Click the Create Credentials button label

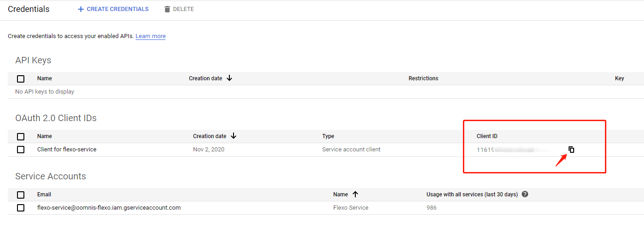point(118,9)
